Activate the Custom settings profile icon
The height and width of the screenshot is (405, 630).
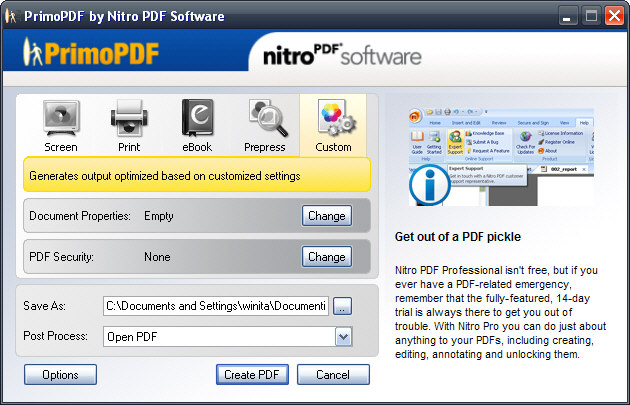point(335,118)
